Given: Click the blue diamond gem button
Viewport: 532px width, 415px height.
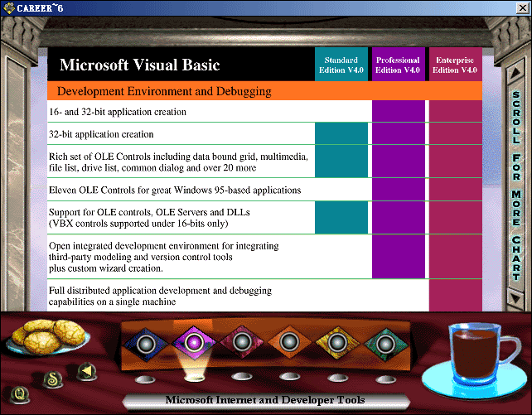Looking at the screenshot, I should click(146, 345).
